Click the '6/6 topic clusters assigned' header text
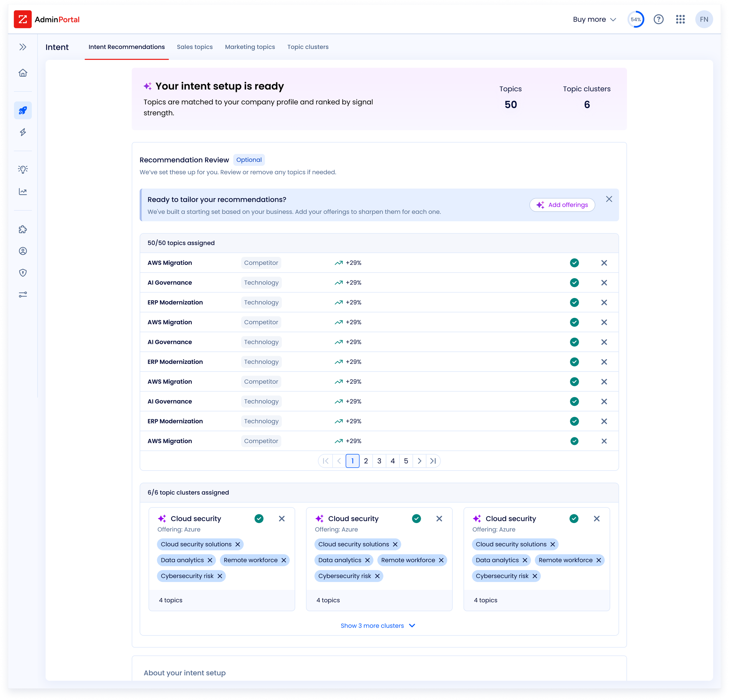Screen dimensions: 729x700 188,492
